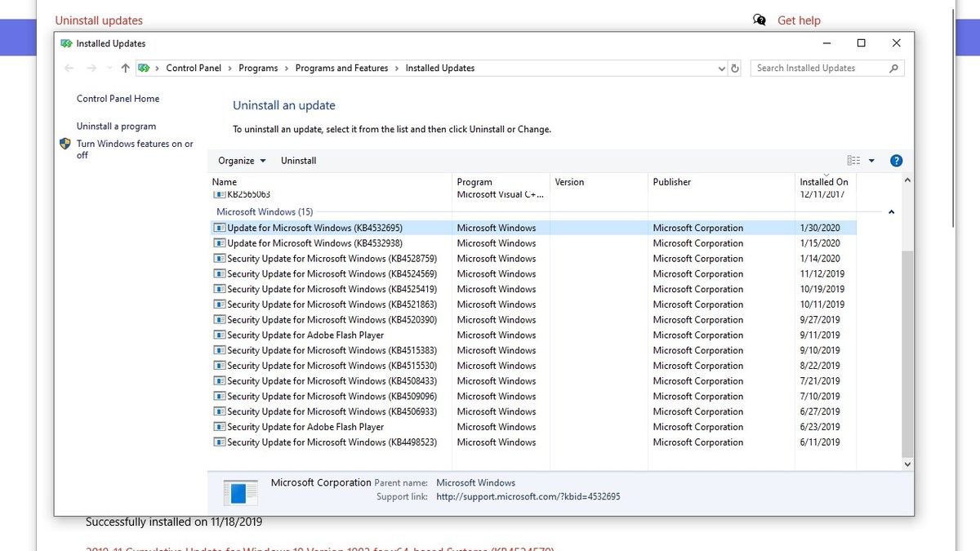Open the blue Help question mark
Viewport: 980px width, 551px height.
click(x=896, y=160)
